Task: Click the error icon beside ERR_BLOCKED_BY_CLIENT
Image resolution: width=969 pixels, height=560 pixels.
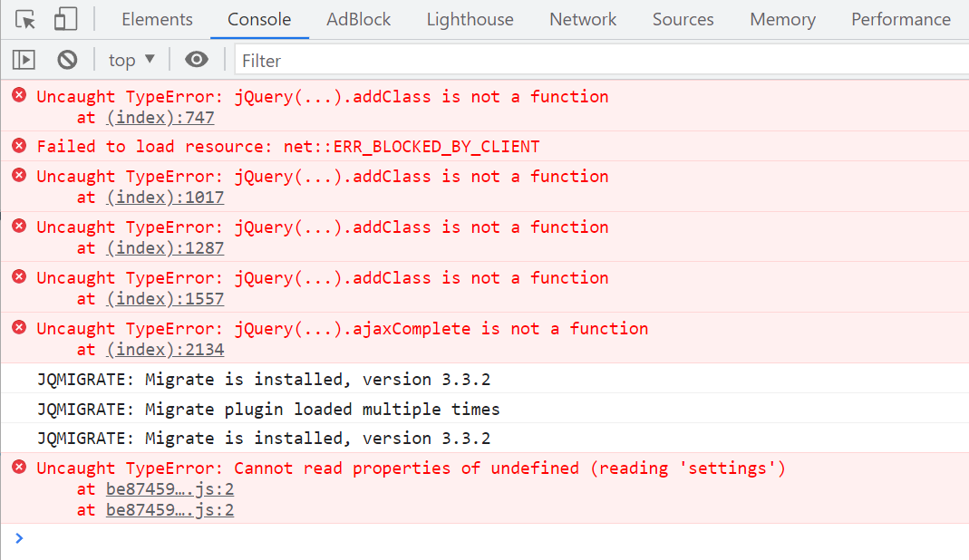Action: pos(19,145)
